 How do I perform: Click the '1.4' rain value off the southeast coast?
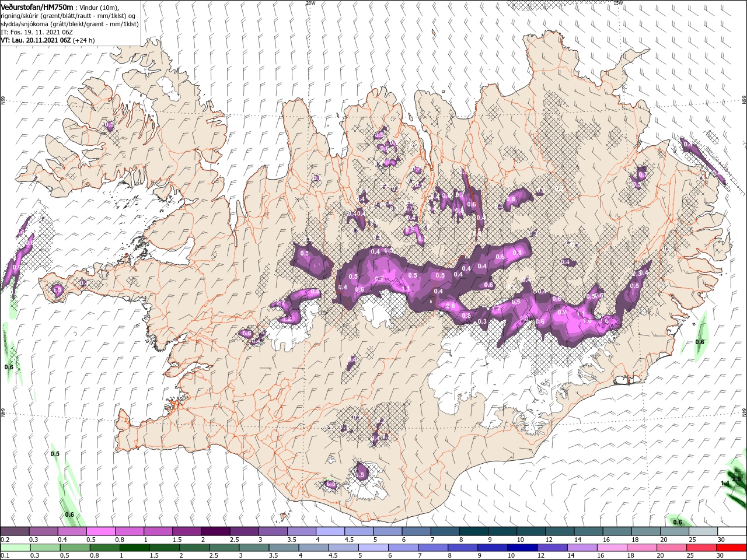(725, 484)
